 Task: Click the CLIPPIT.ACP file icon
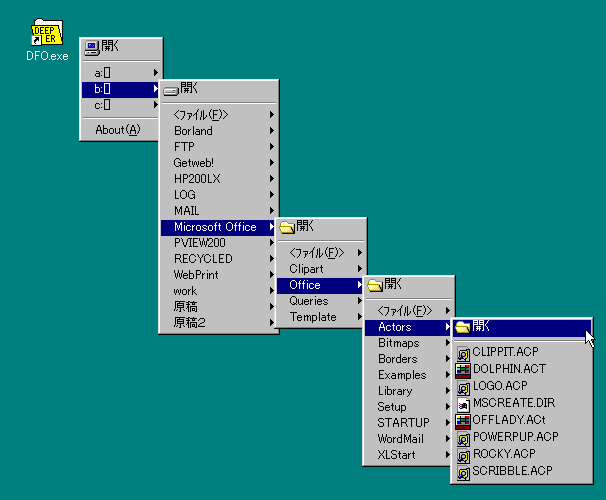[463, 354]
